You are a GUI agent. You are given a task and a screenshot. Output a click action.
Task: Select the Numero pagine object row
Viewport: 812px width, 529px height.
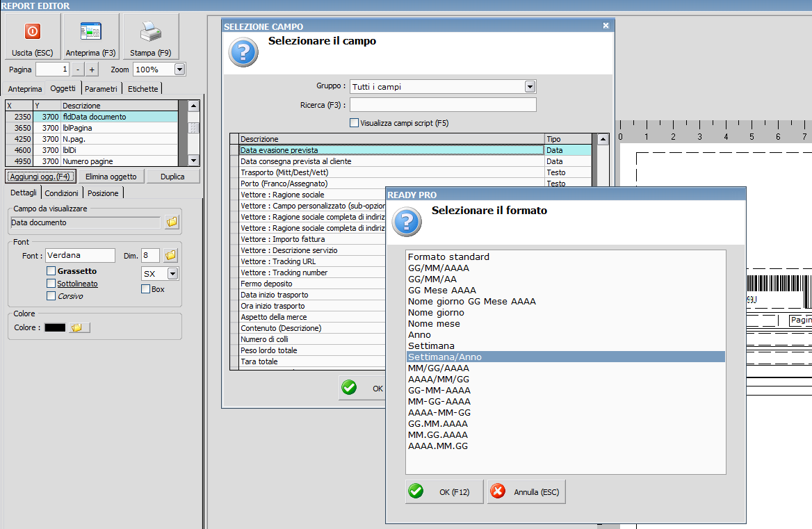[92, 161]
